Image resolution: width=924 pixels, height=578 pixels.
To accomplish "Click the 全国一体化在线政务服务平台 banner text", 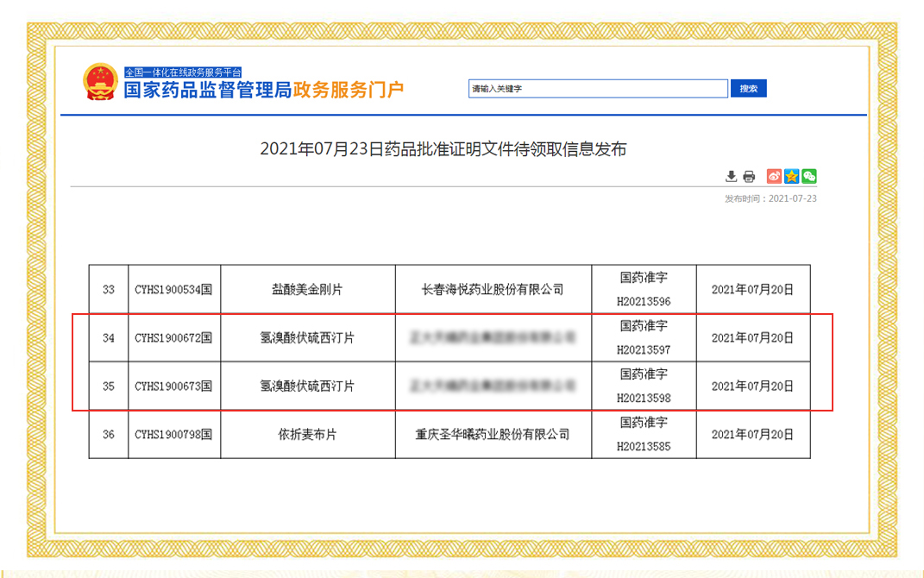I will point(183,72).
